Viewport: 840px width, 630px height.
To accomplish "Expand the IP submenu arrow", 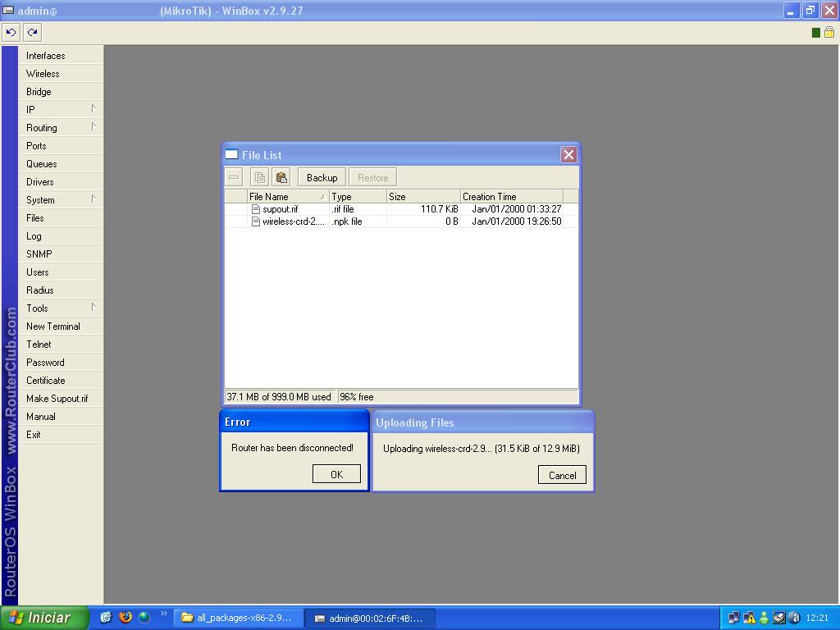I will pos(94,109).
